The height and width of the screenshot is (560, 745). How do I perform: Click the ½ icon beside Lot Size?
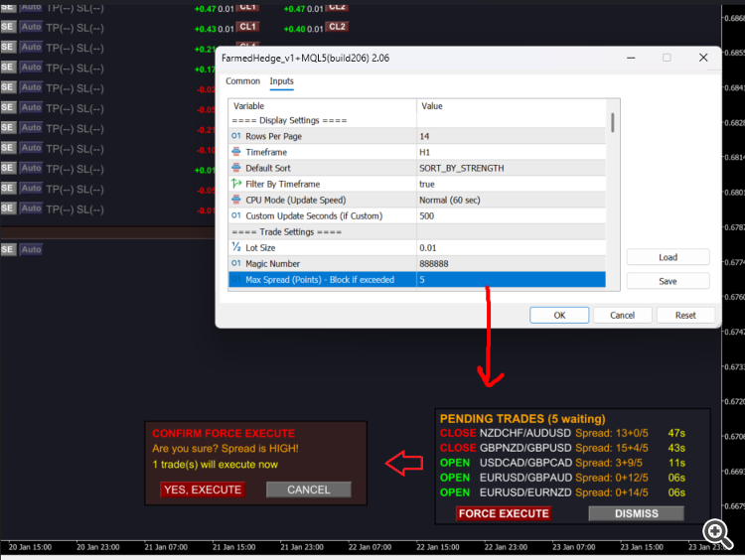235,247
